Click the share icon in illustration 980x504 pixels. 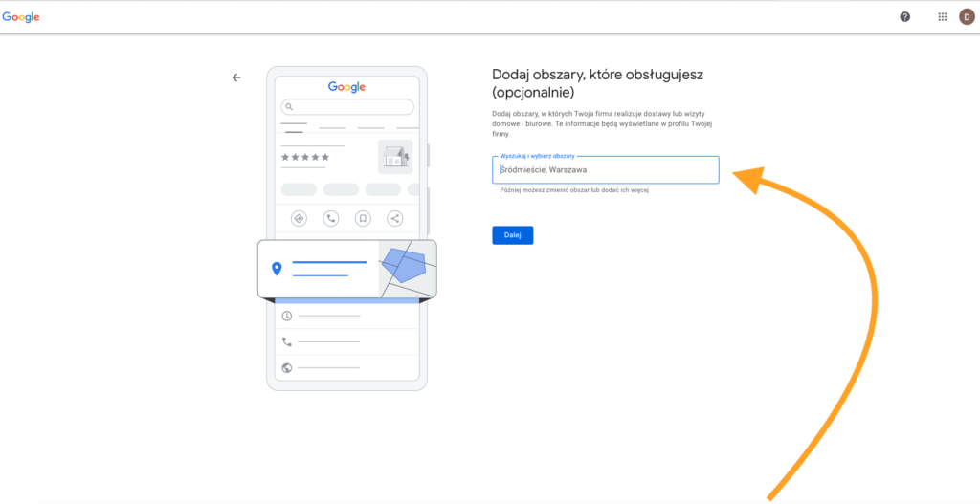tap(395, 218)
